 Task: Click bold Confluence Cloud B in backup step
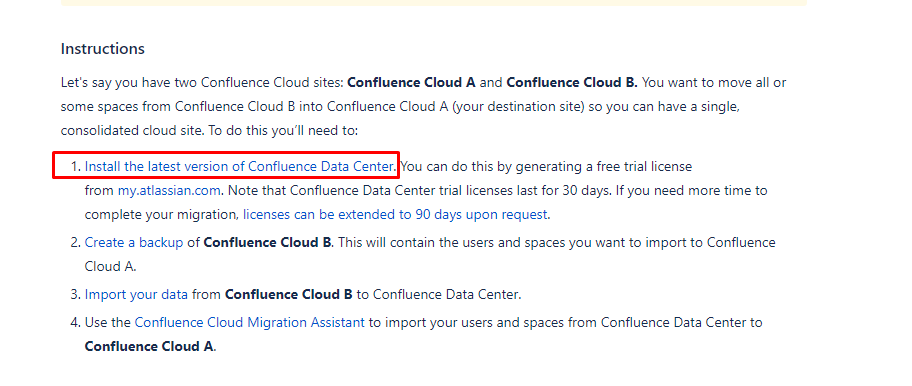pos(268,242)
